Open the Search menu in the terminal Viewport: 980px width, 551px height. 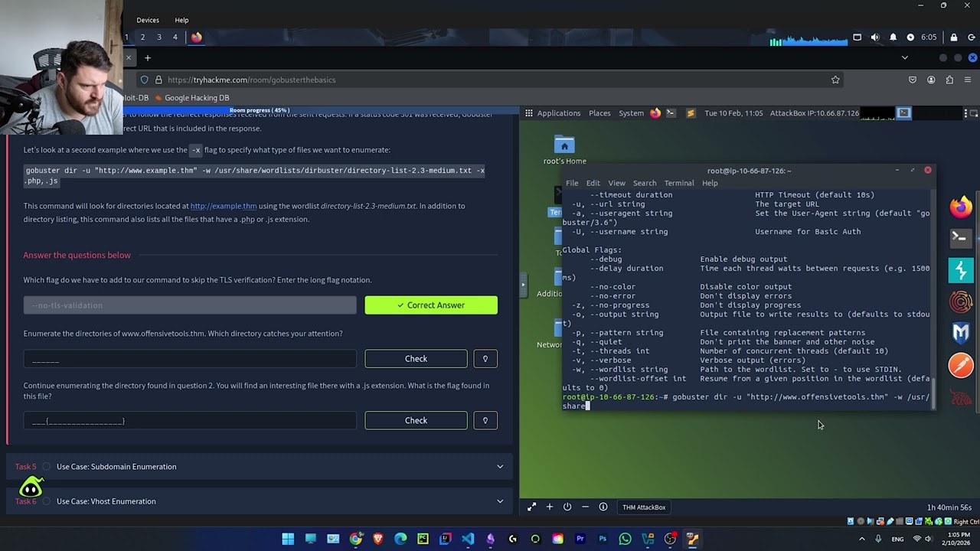[x=645, y=183]
